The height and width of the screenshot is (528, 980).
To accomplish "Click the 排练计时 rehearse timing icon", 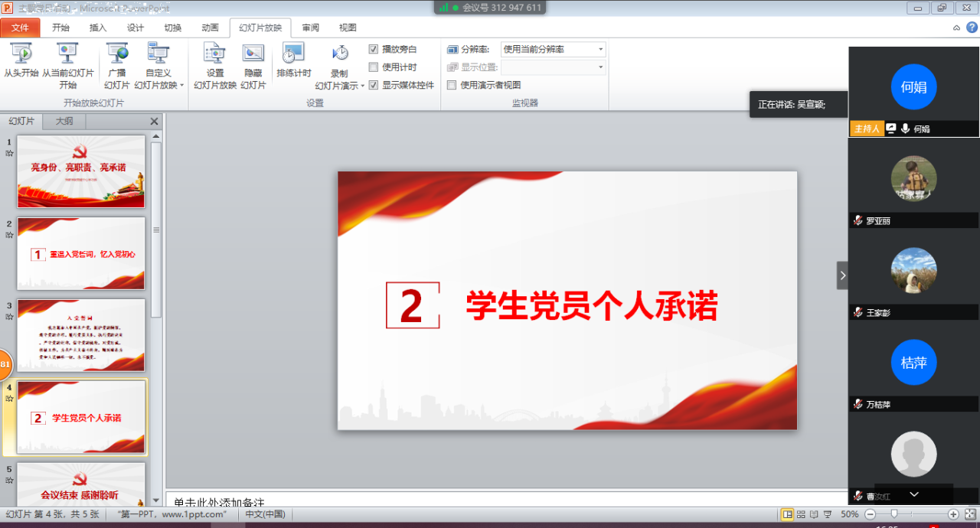I will tap(293, 54).
